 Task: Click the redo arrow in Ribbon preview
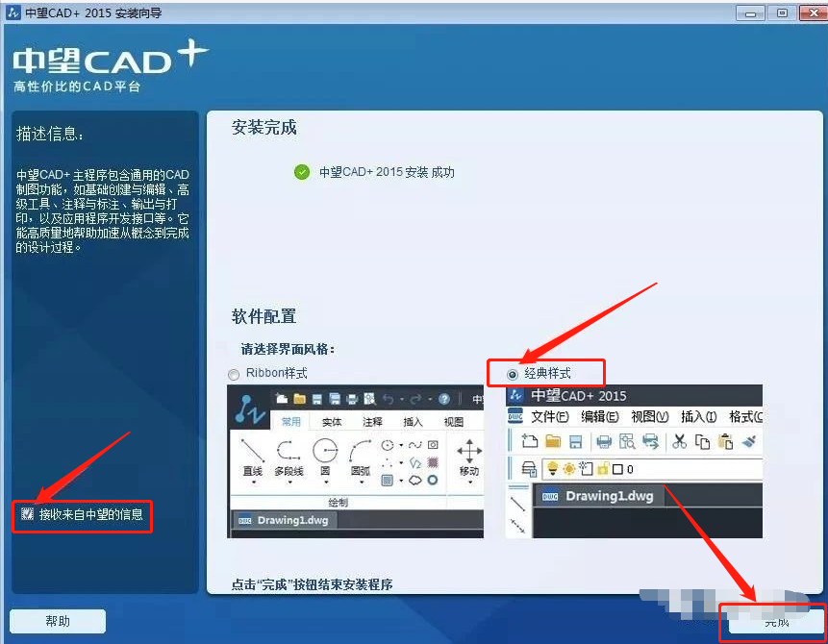pos(416,399)
